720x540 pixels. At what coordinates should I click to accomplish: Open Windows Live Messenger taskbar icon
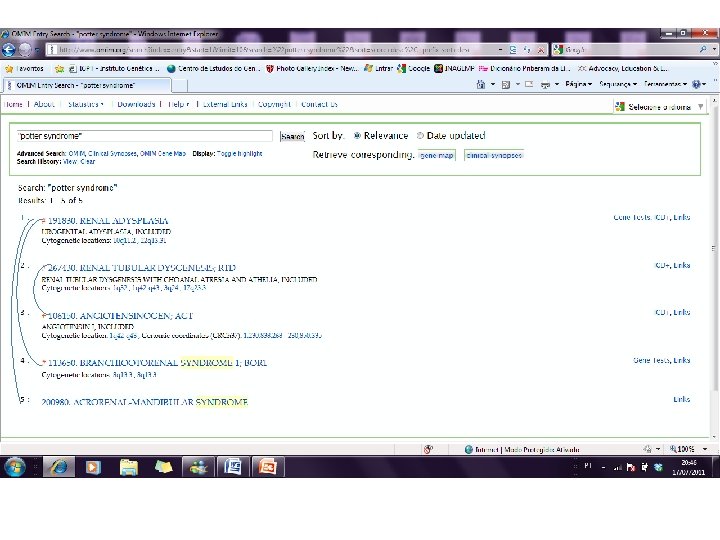pyautogui.click(x=198, y=467)
